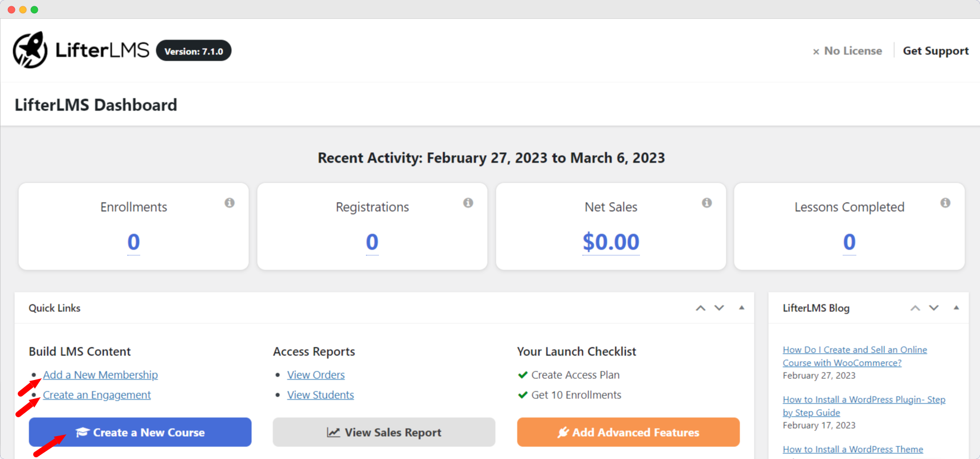Click February 27, 2023 blog date
Image resolution: width=980 pixels, height=459 pixels.
tap(819, 375)
